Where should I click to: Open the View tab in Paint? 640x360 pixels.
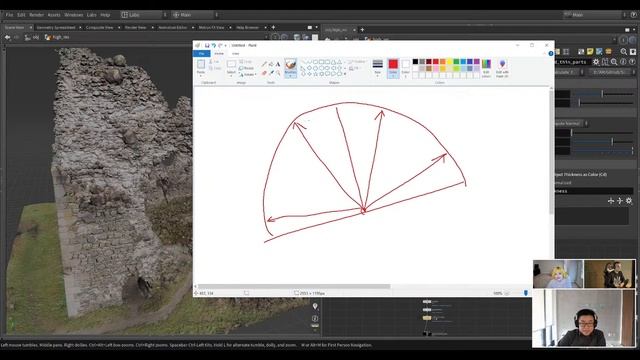(x=236, y=53)
